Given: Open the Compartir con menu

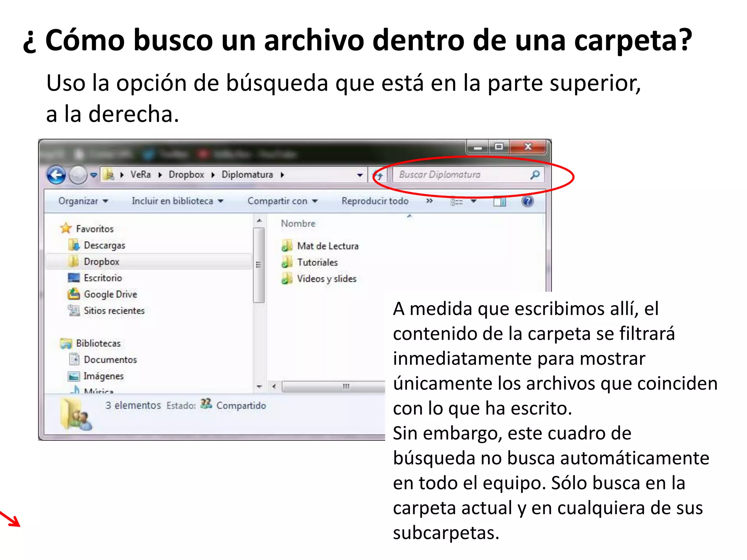Looking at the screenshot, I should 283,201.
